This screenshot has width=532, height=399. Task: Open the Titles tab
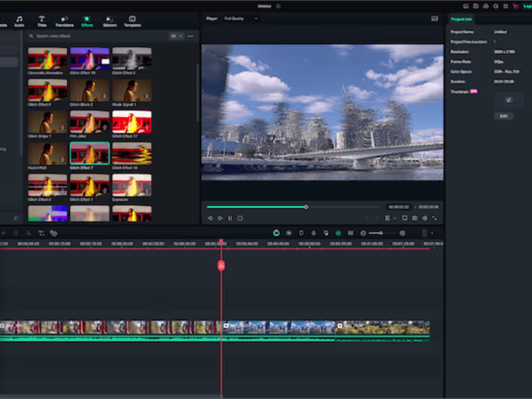tap(42, 21)
